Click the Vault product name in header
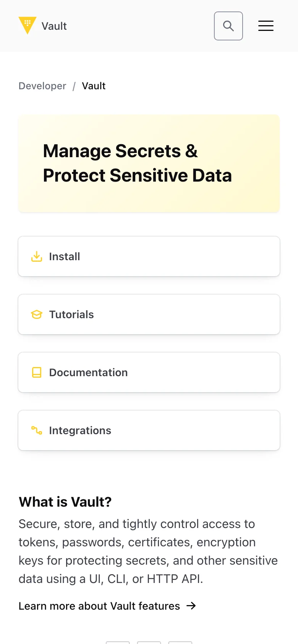Image resolution: width=298 pixels, height=644 pixels. point(54,26)
